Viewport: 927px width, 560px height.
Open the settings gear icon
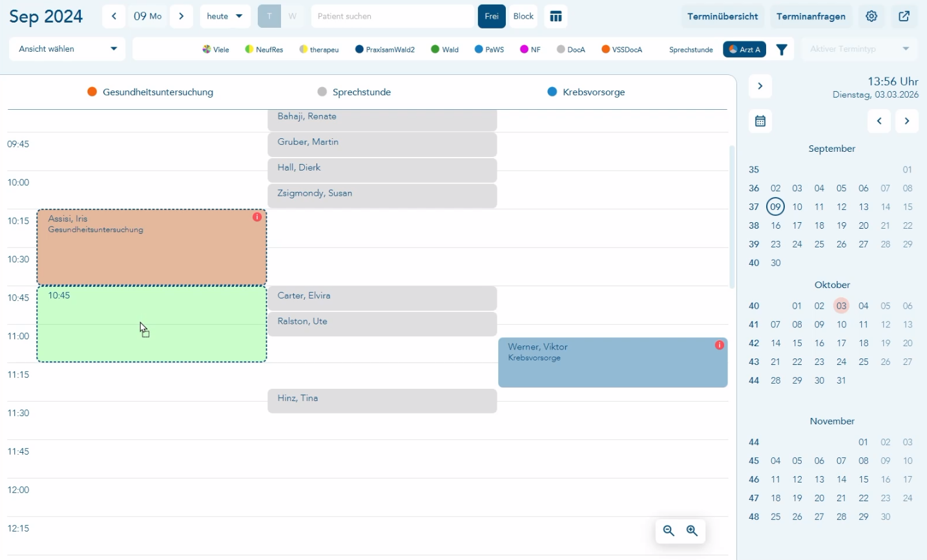click(x=871, y=16)
